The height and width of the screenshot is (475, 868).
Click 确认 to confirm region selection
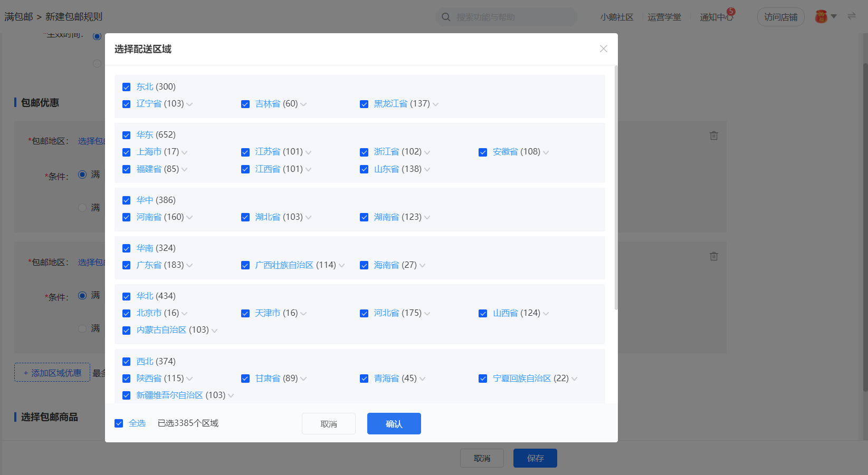pos(394,424)
